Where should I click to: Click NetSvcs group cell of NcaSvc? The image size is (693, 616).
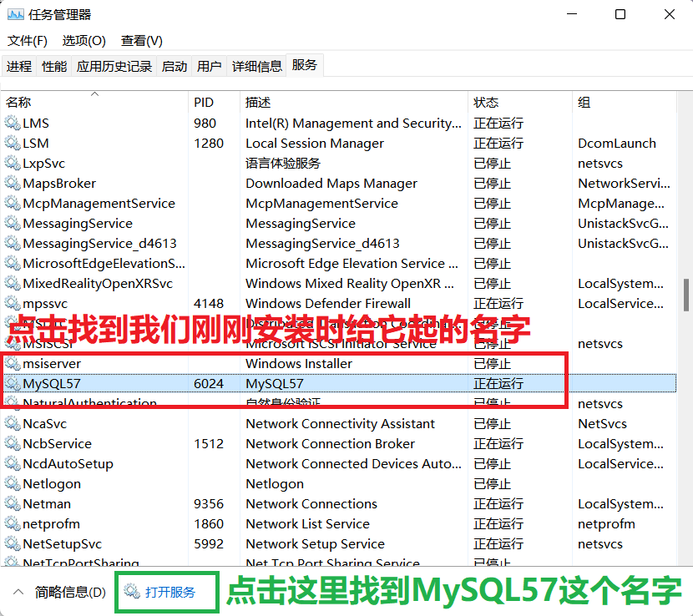(602, 423)
